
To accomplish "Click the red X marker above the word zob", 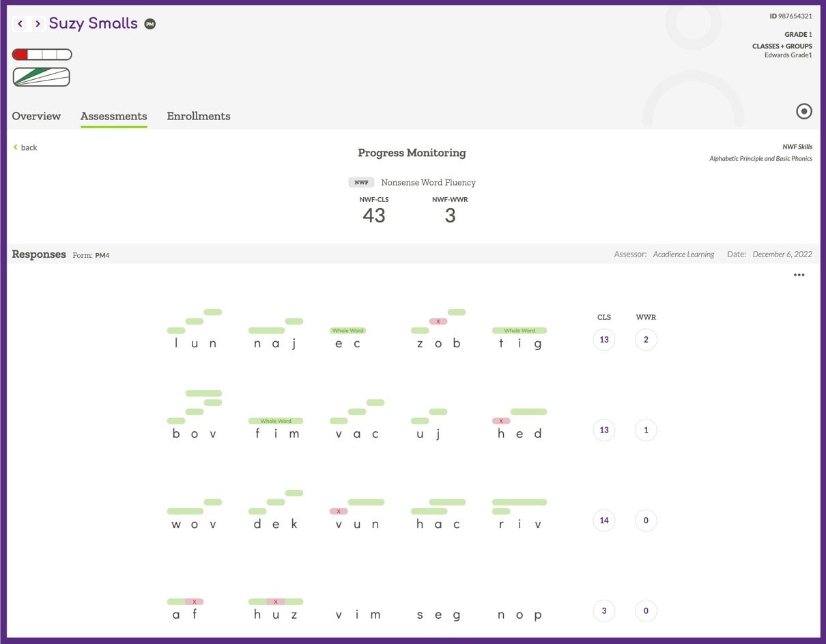I will point(439,321).
